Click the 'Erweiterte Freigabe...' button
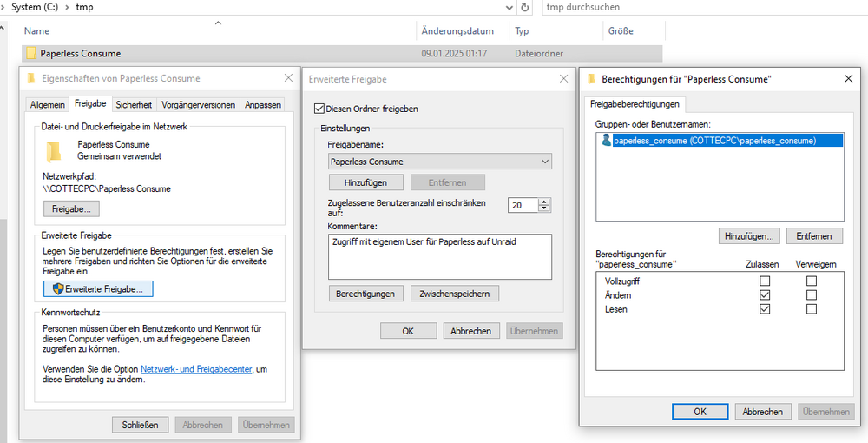 [98, 289]
